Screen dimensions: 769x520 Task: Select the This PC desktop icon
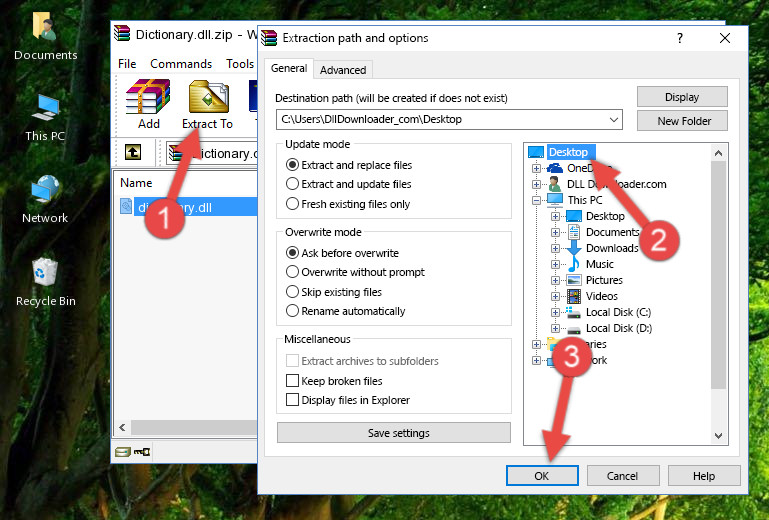pos(45,117)
